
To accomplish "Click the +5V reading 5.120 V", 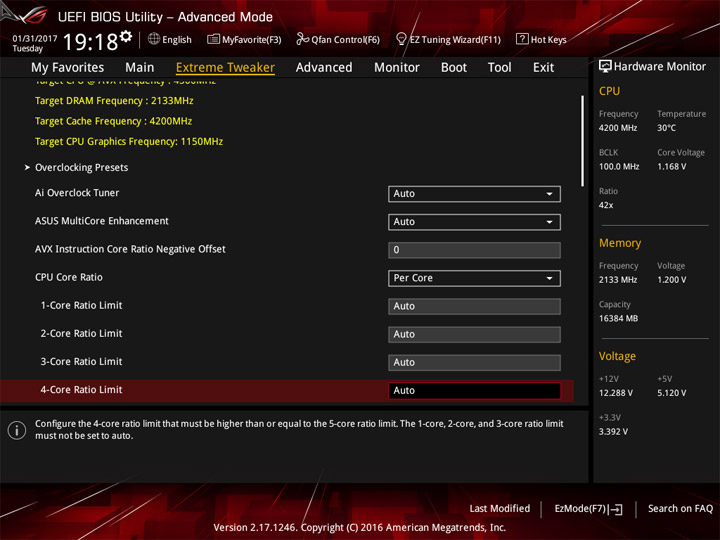I will (672, 393).
